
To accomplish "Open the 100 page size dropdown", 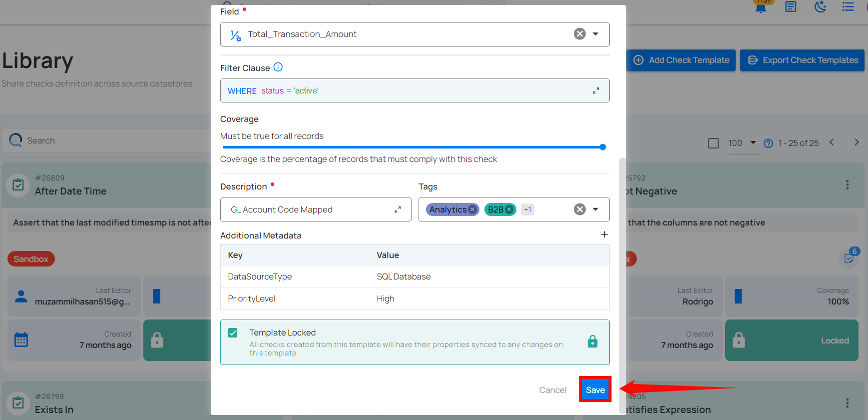I will [743, 143].
